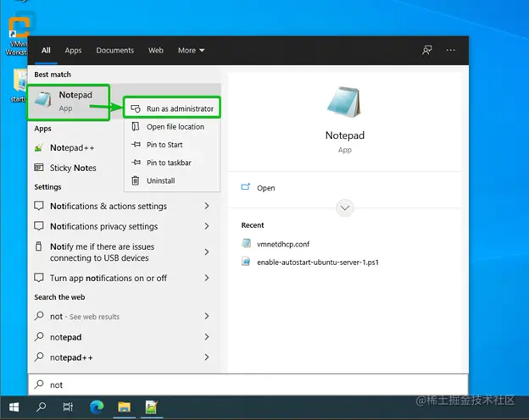The width and height of the screenshot is (529, 420).
Task: Switch to the Documents search tab
Action: 115,50
